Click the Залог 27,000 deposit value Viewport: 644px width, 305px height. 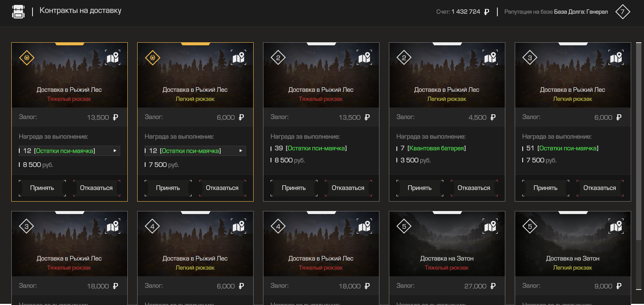tap(480, 286)
